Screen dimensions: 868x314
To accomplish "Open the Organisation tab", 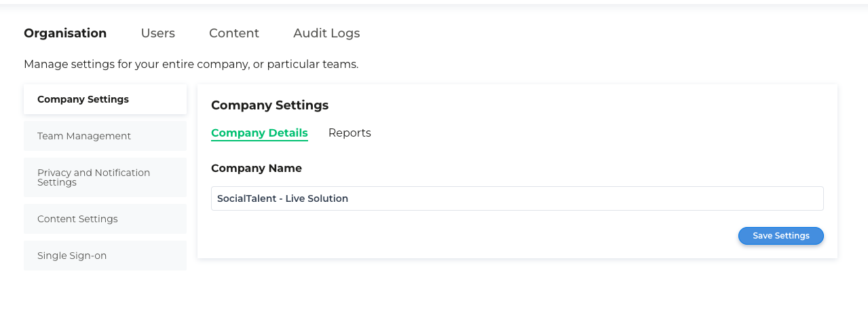I will (65, 33).
